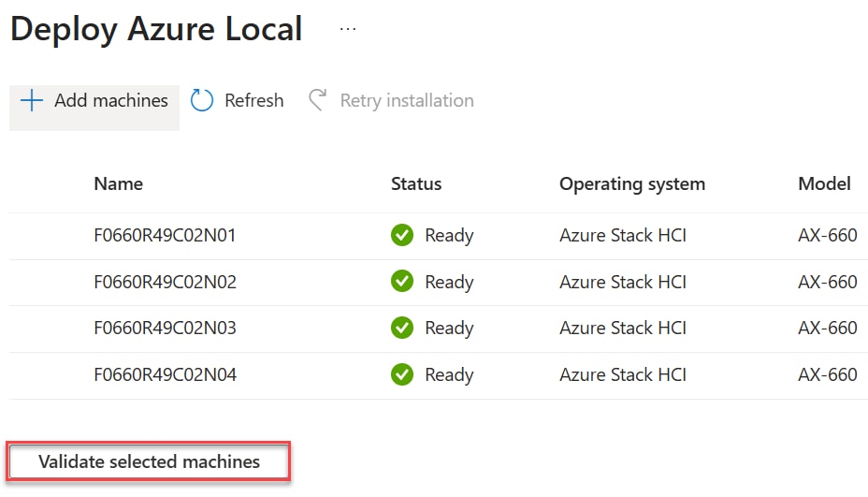Click Azure Stack HCI in F0660R49C02N03 row
Viewport: 868px width, 497px height.
(623, 328)
